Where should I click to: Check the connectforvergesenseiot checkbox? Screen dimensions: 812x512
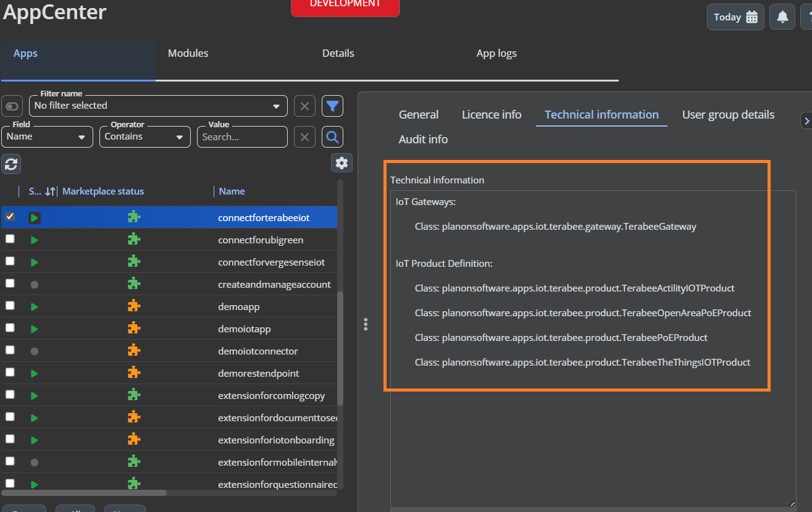click(x=10, y=261)
